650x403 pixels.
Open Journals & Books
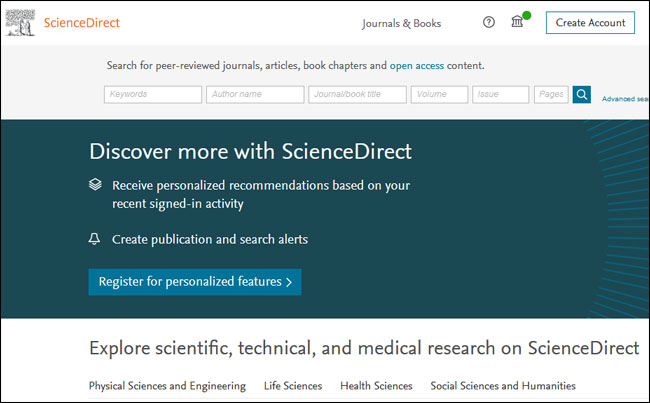[401, 23]
